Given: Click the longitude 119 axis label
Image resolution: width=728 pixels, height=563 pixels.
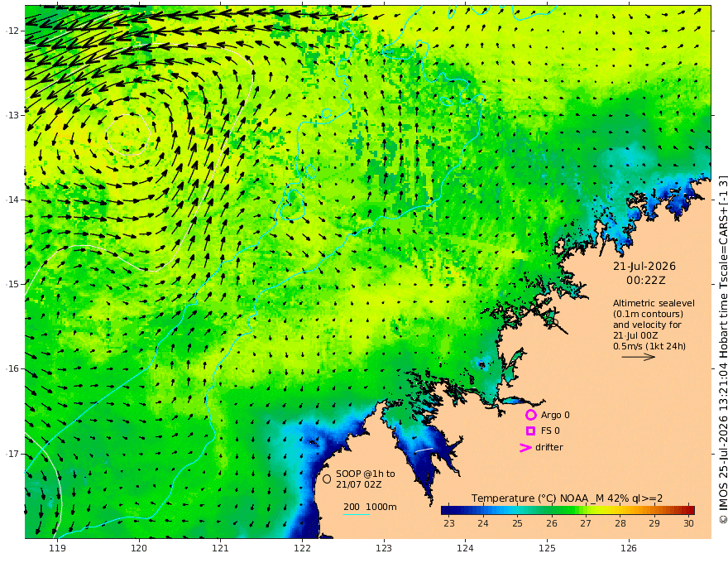Looking at the screenshot, I should (x=58, y=549).
